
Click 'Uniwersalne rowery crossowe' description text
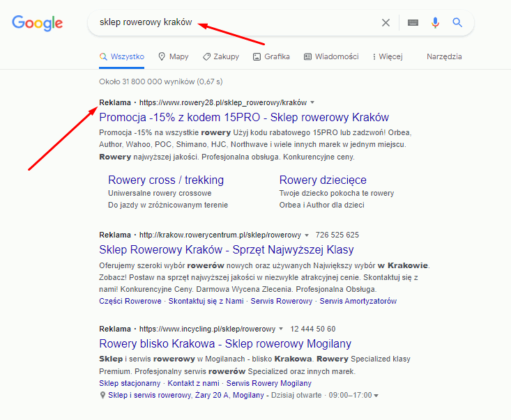(160, 193)
